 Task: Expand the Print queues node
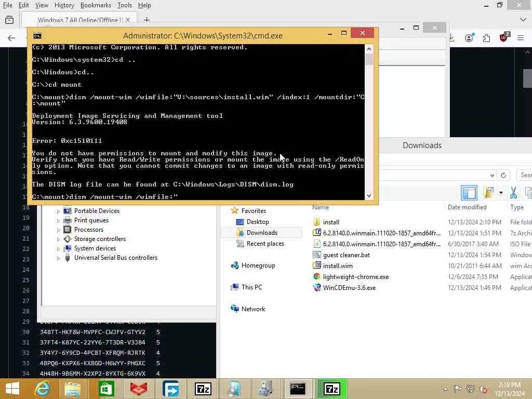click(58, 221)
